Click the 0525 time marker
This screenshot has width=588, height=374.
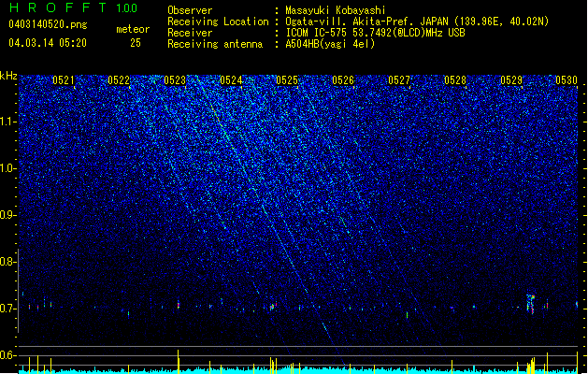click(x=287, y=80)
